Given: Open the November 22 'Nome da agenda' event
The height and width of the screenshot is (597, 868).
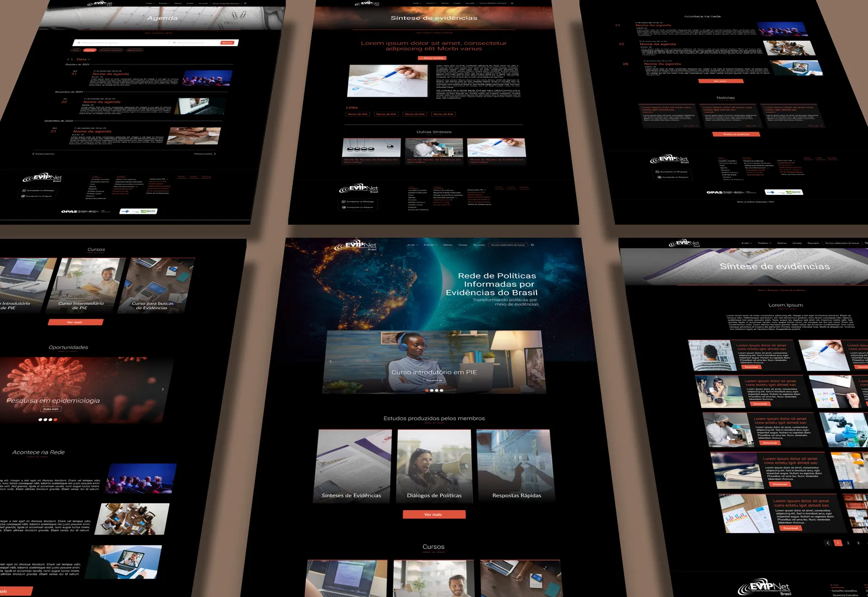Looking at the screenshot, I should tap(101, 102).
